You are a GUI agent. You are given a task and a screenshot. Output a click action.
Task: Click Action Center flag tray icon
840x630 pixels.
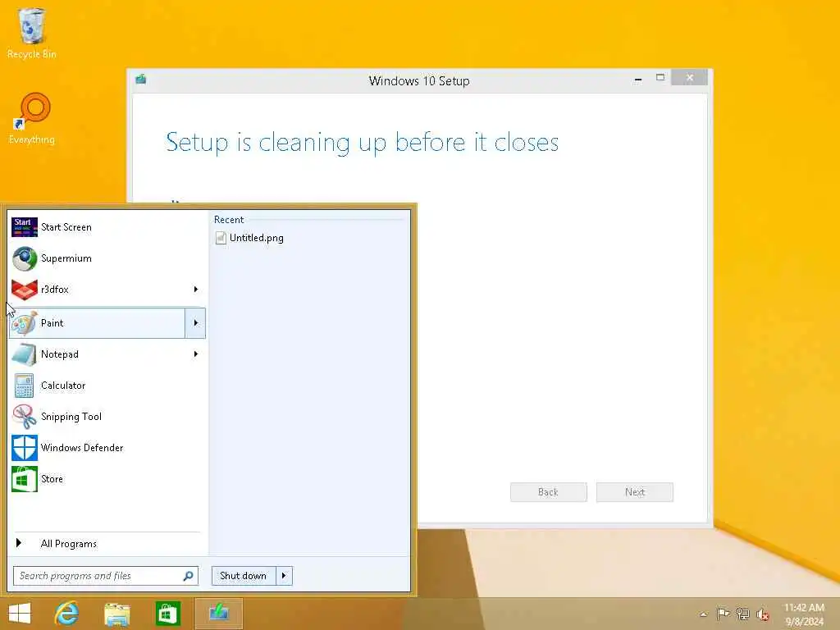click(723, 614)
